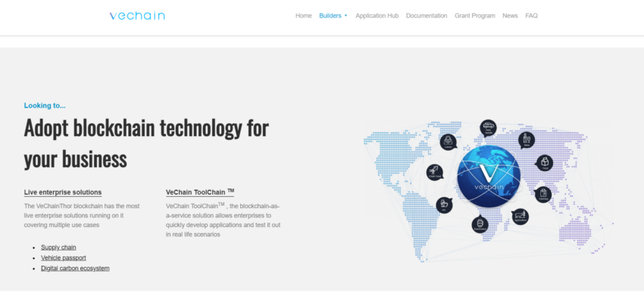Open the Builders menu
Viewport: 644px width, 305px height.
(330, 16)
